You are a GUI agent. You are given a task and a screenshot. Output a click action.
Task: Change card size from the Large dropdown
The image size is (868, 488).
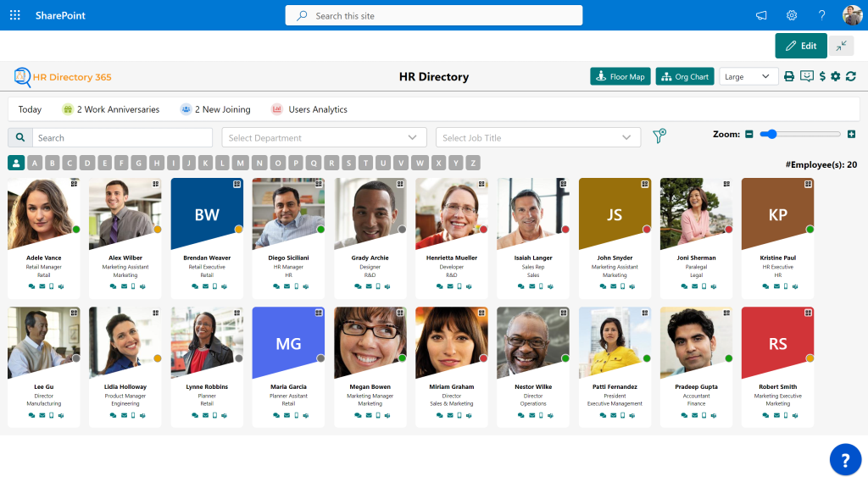(748, 75)
